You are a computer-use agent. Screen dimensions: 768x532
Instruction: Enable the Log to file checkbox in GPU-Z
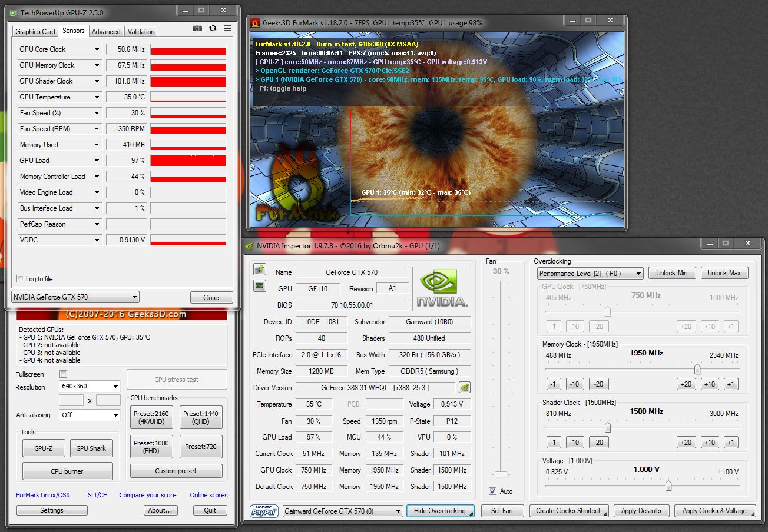pyautogui.click(x=21, y=279)
